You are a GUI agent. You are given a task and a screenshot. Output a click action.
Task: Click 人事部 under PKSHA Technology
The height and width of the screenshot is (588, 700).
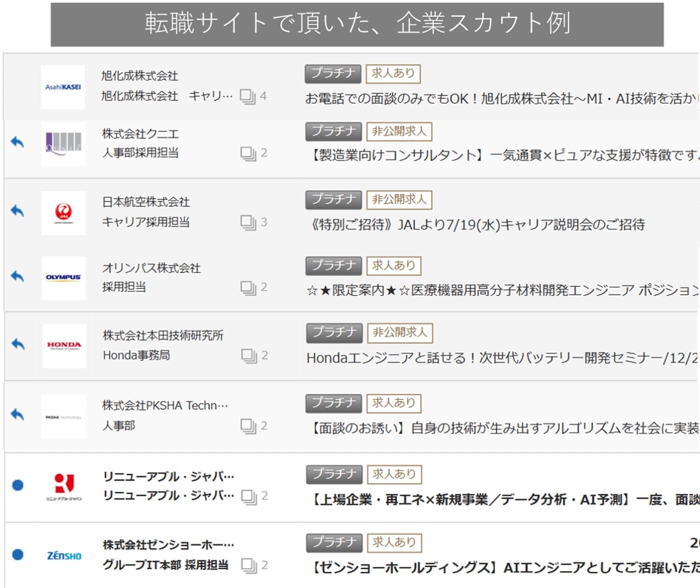click(x=119, y=425)
